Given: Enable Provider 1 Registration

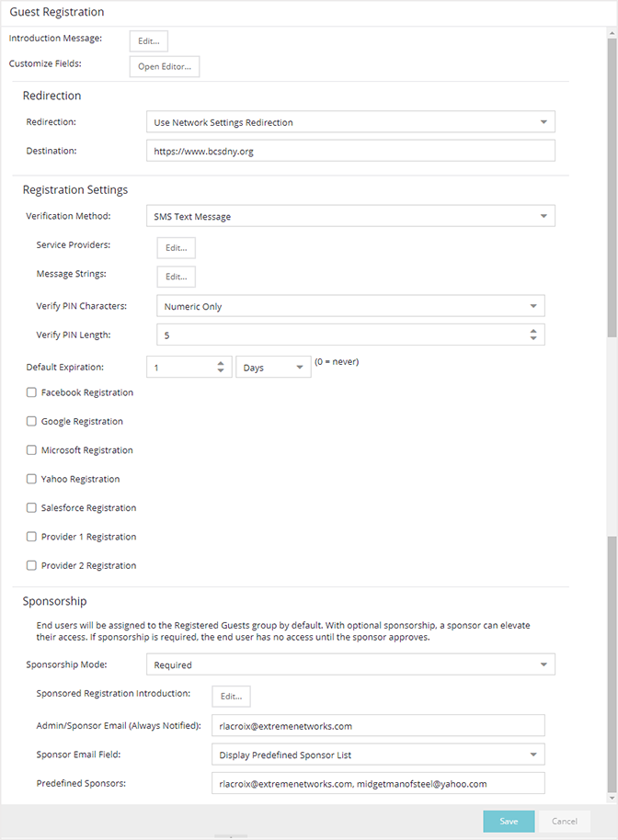Looking at the screenshot, I should 31,537.
